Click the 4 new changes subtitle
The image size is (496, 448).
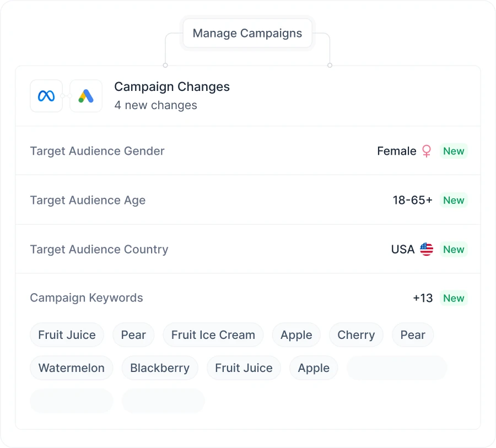(x=155, y=105)
